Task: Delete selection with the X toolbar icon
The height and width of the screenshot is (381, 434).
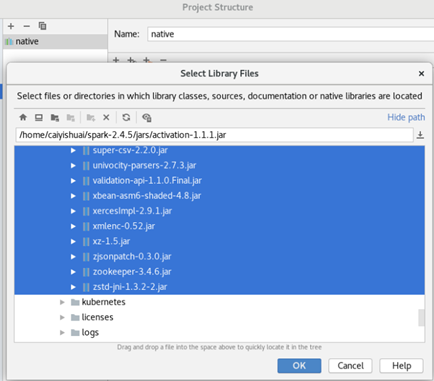Action: (x=106, y=117)
